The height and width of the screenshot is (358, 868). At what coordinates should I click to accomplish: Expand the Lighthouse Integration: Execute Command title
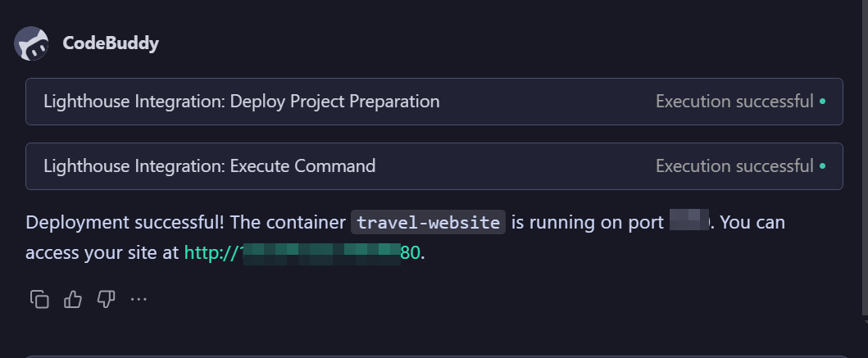coord(209,166)
